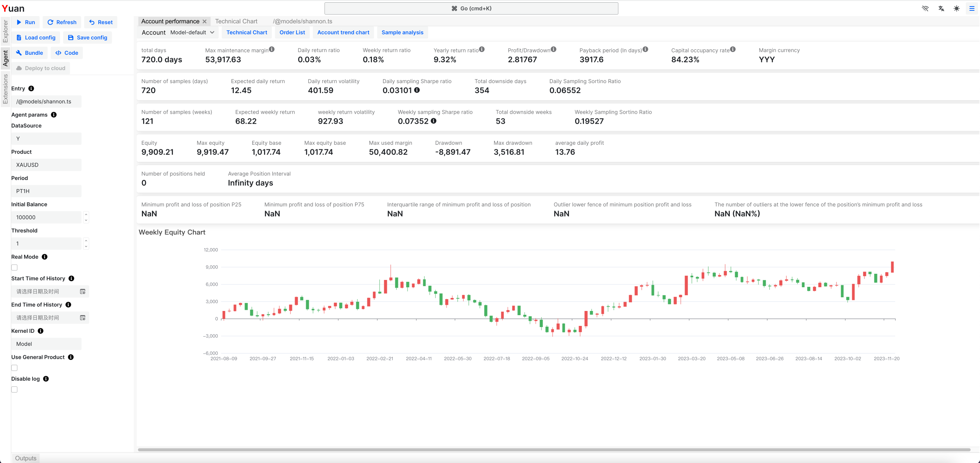Open the Account trend chart
This screenshot has width=980, height=463.
coord(343,33)
